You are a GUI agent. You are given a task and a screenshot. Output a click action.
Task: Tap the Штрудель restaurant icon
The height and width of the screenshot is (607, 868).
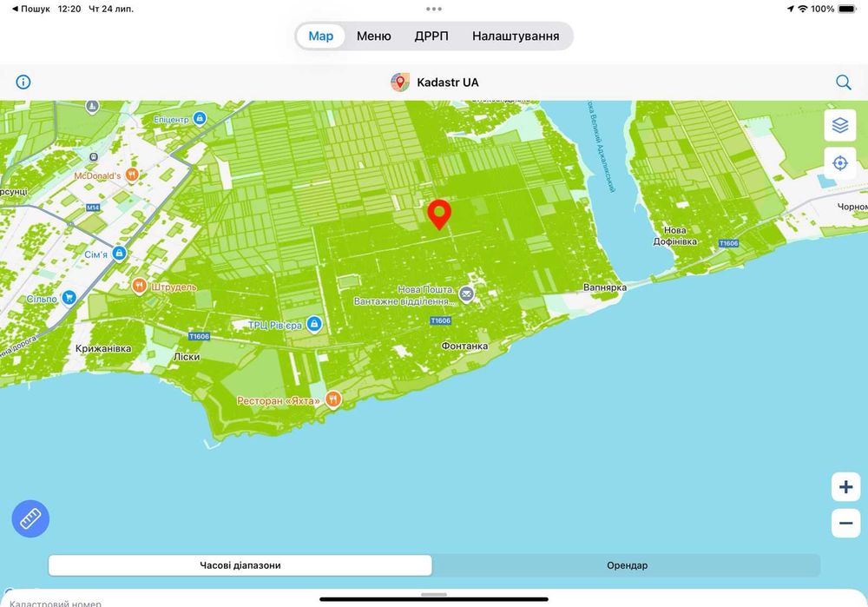pos(139,286)
